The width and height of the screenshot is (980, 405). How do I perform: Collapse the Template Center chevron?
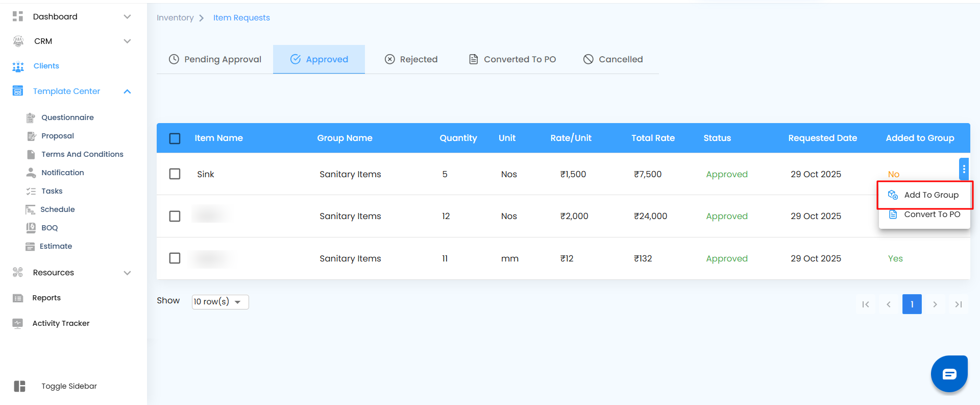128,91
